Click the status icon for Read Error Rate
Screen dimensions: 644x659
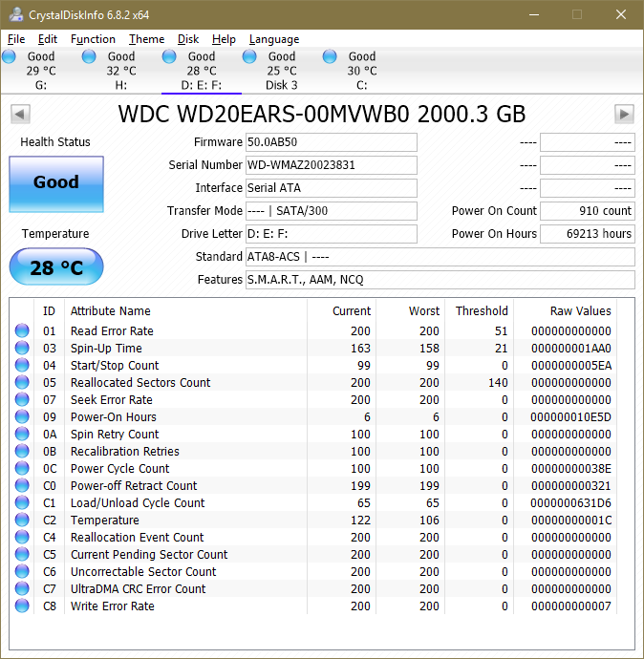22,330
